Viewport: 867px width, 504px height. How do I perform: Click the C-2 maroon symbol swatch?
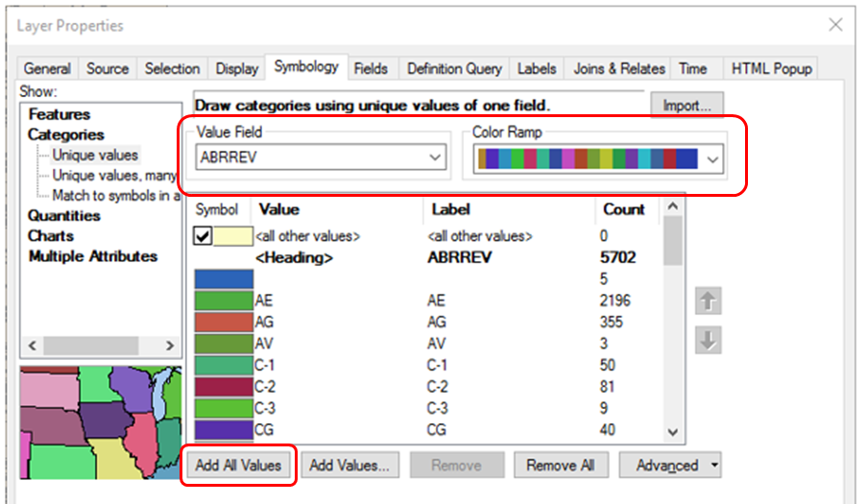coord(222,387)
